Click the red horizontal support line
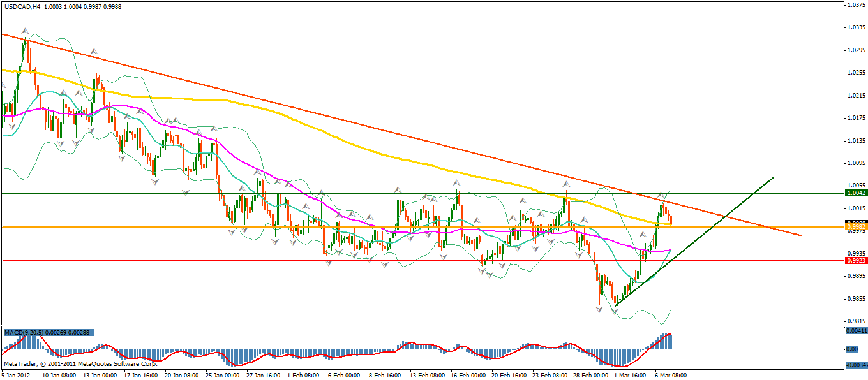The width and height of the screenshot is (868, 380). click(191, 261)
